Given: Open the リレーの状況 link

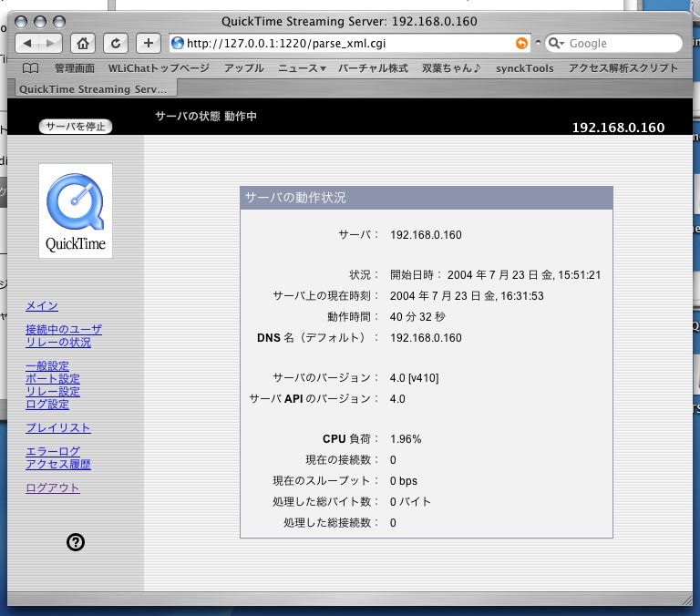Looking at the screenshot, I should [58, 343].
